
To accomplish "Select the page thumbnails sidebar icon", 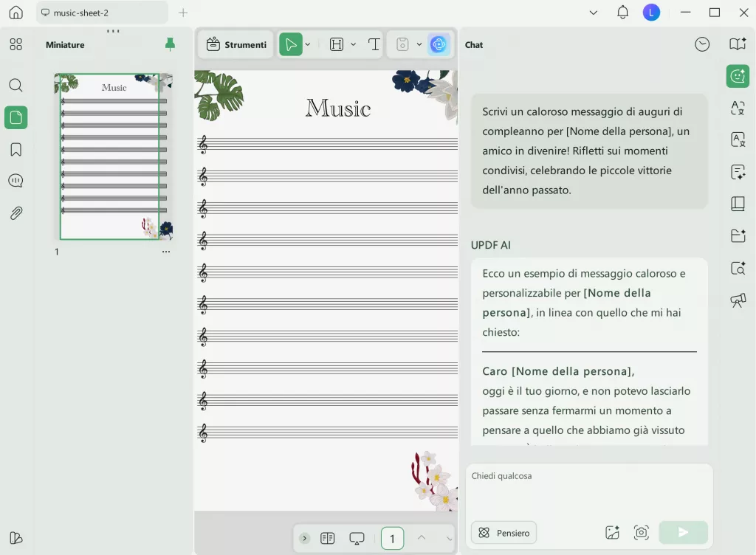I will click(x=16, y=117).
